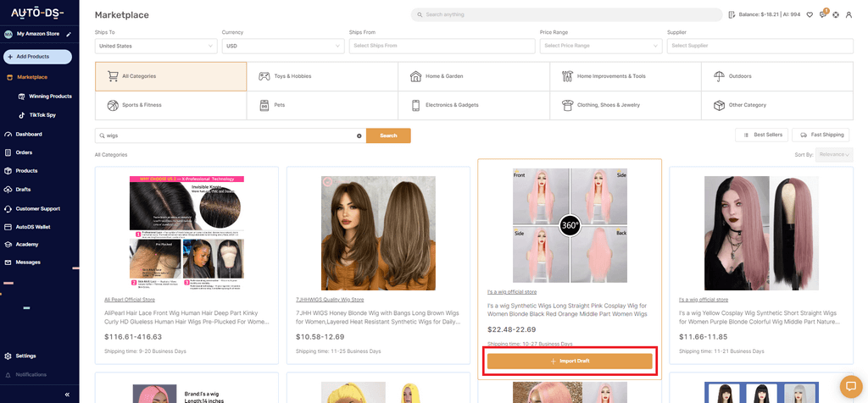This screenshot has width=868, height=403.
Task: Open the user profile icon
Action: pos(849,14)
